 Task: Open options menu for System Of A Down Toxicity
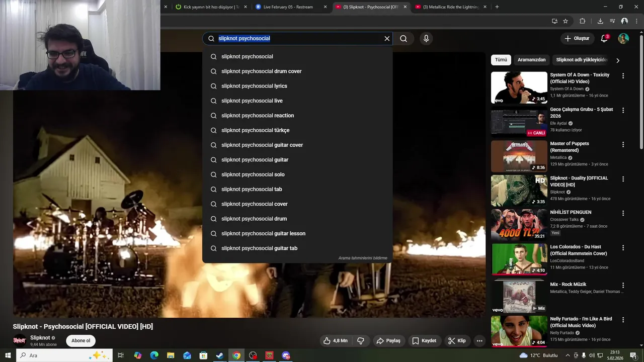point(623,76)
